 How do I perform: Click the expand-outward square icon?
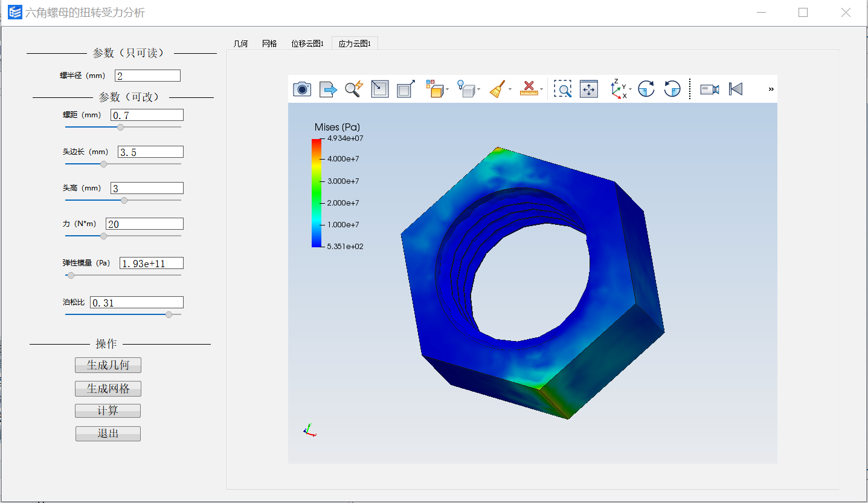pos(406,89)
